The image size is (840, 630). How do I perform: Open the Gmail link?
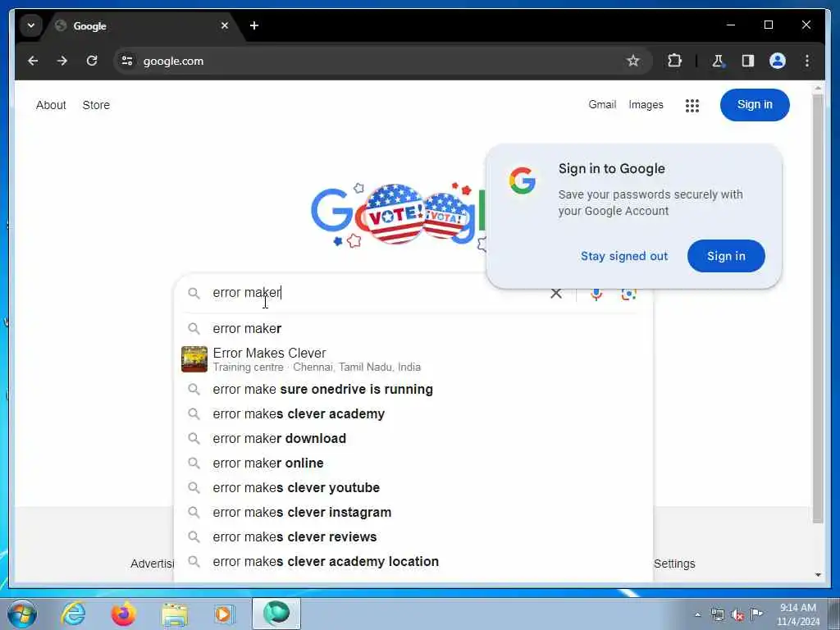[602, 104]
